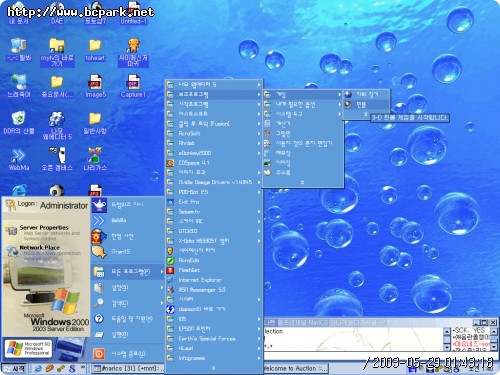The image size is (500, 375).
Task: Launch Paint from accessories submenu
Action: pos(303,134)
